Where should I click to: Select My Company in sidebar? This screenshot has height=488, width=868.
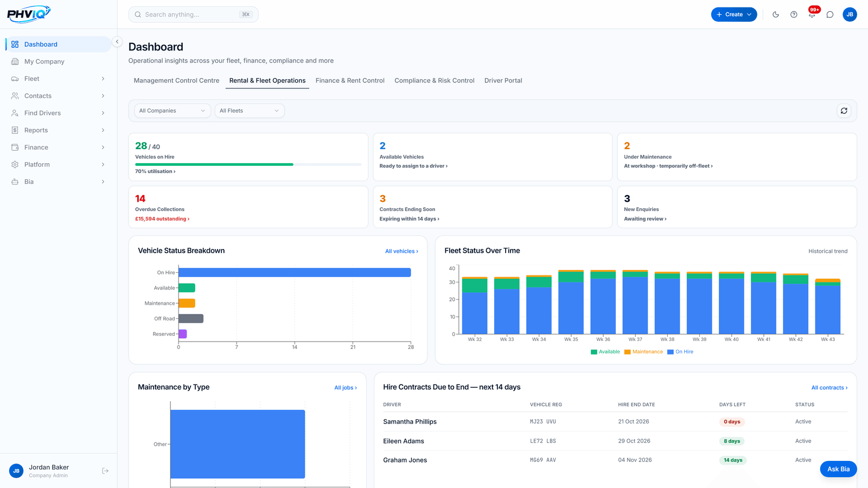(x=58, y=62)
